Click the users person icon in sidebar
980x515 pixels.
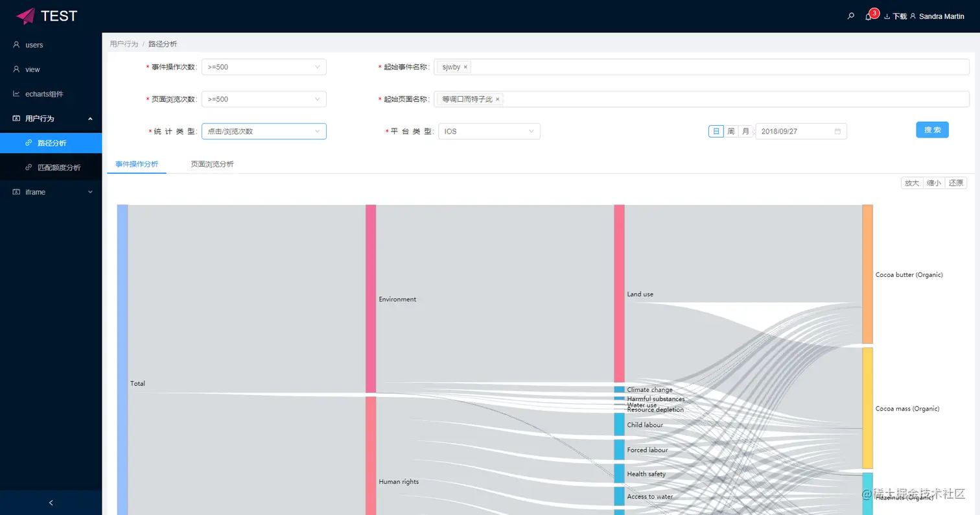click(17, 45)
